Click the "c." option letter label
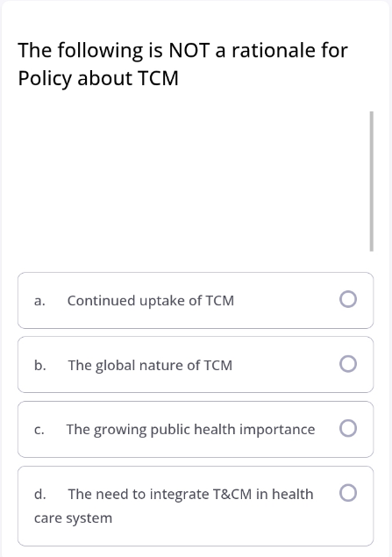392x557 pixels. (39, 430)
